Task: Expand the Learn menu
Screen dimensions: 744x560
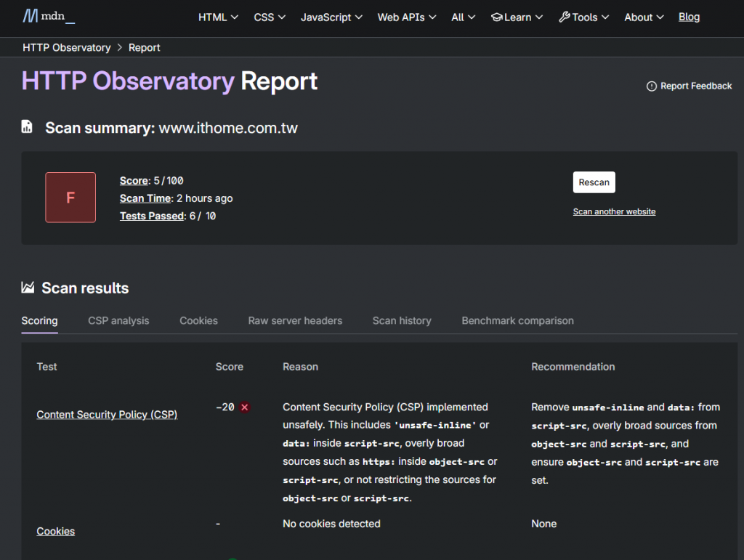Action: pos(517,17)
